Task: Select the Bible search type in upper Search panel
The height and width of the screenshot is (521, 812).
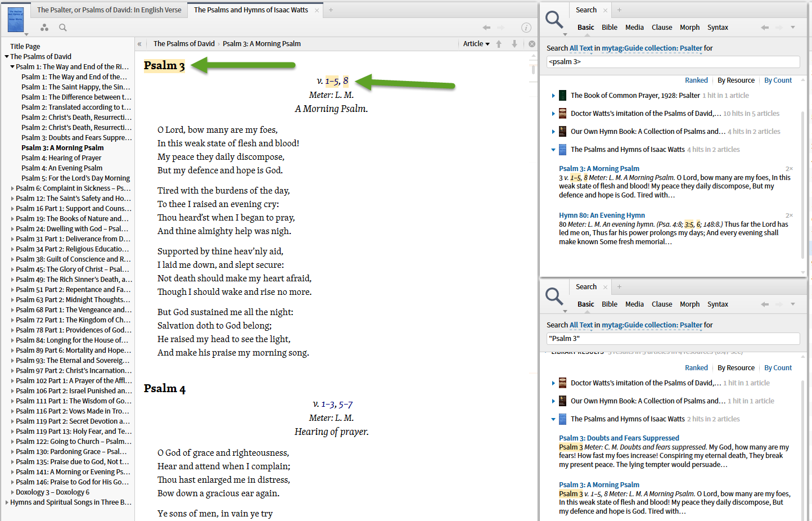Action: (x=610, y=27)
